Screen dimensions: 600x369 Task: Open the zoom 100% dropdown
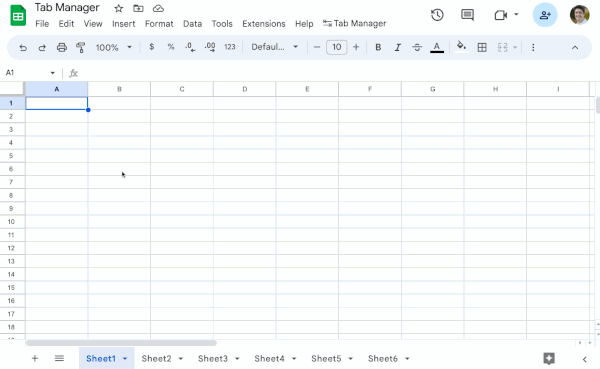coord(113,47)
